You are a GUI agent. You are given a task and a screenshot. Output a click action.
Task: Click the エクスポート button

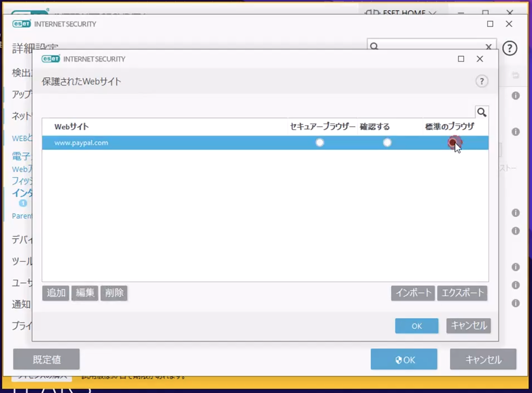pyautogui.click(x=462, y=293)
